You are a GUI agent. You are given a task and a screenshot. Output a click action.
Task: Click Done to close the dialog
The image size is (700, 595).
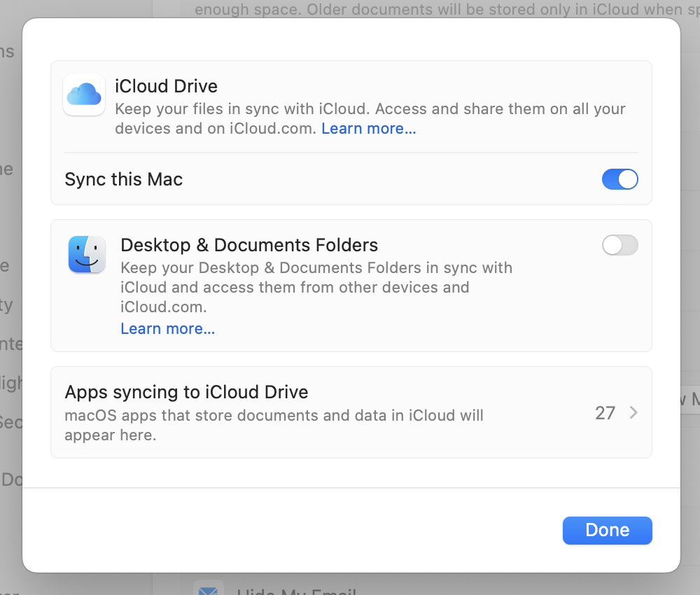[607, 531]
